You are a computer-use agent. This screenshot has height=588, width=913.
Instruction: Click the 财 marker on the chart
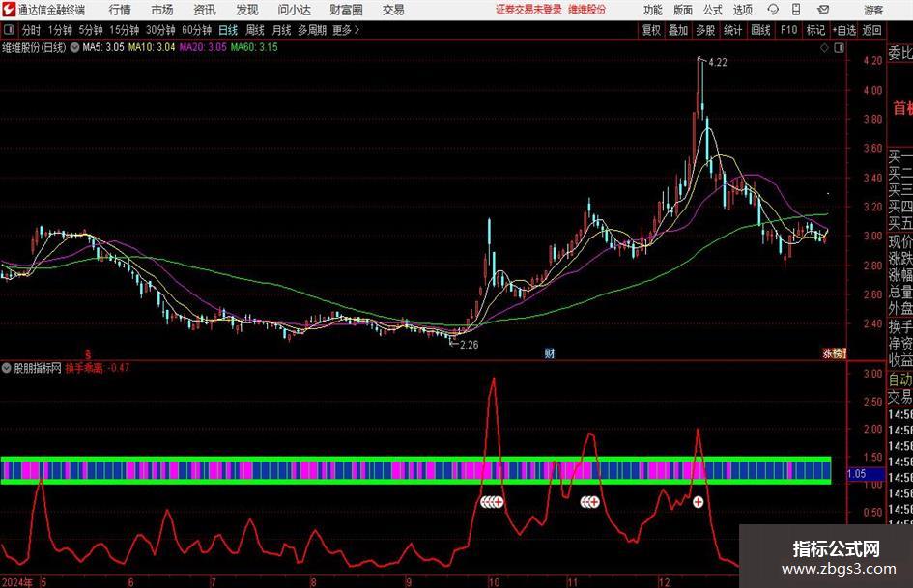click(x=549, y=352)
